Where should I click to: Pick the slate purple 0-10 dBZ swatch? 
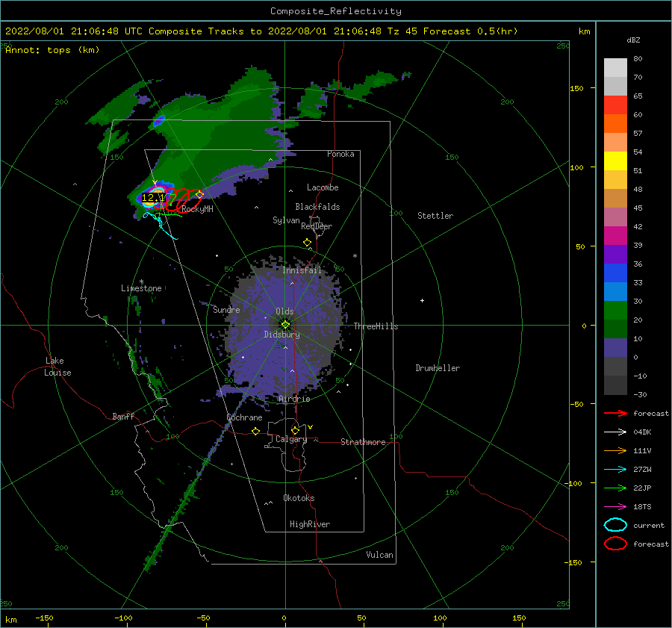[615, 348]
